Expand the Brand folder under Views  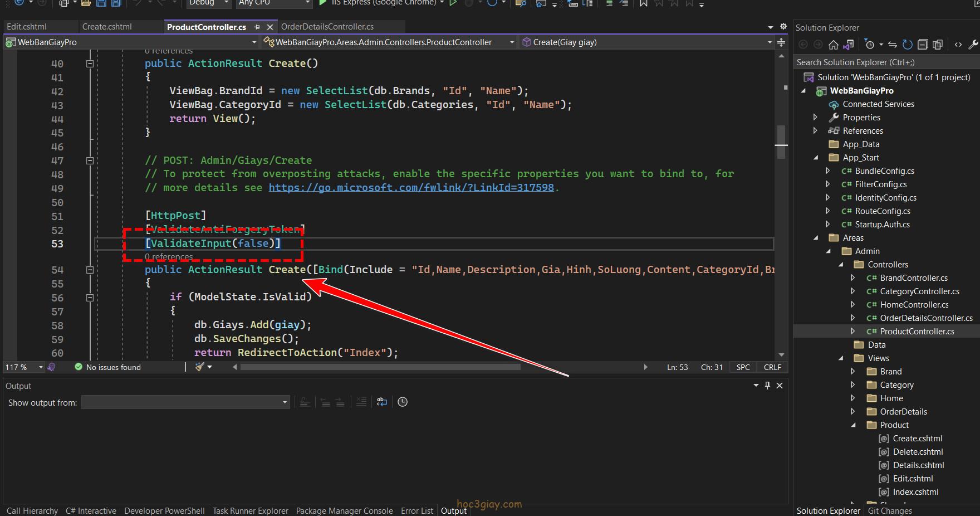[853, 372]
